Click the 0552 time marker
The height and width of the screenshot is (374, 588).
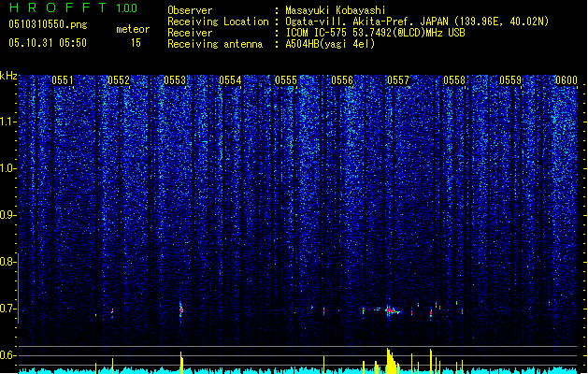pyautogui.click(x=119, y=80)
